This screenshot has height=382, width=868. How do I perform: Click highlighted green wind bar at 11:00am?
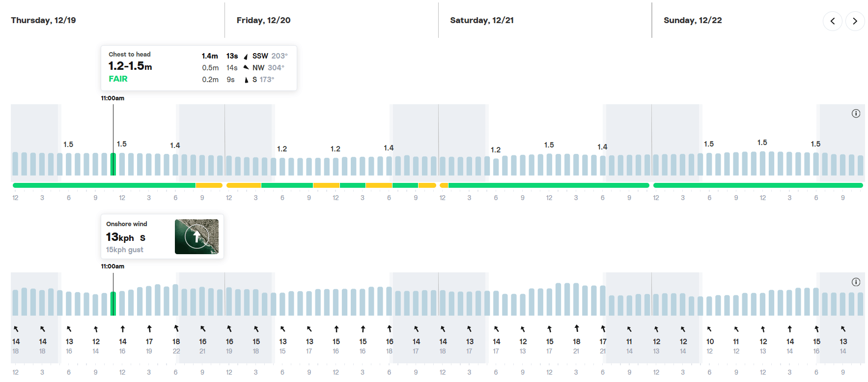[x=113, y=304]
